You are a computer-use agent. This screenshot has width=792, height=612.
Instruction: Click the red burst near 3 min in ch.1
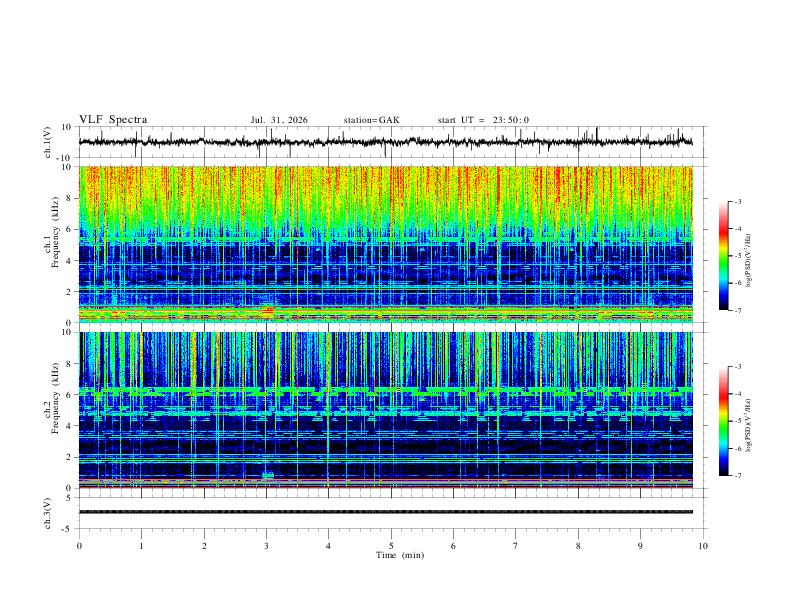click(268, 310)
